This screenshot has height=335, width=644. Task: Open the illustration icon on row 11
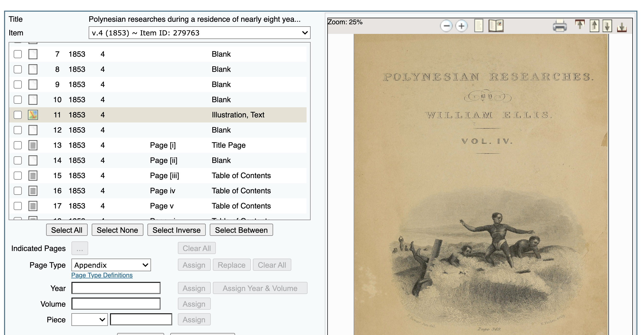[33, 115]
